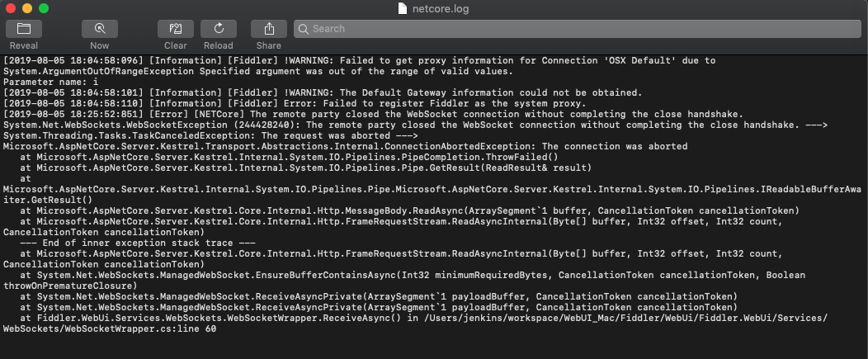Clear the log display with Clear icon
Viewport: 868px width, 359px height.
(176, 29)
